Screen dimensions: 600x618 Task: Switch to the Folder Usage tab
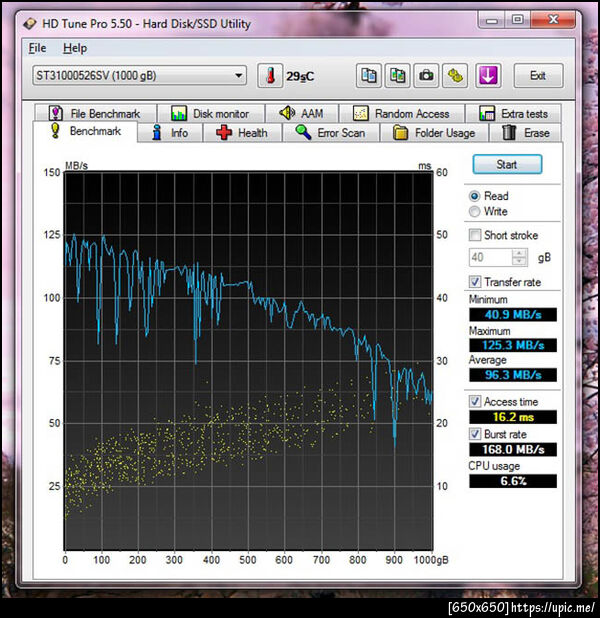pyautogui.click(x=434, y=133)
